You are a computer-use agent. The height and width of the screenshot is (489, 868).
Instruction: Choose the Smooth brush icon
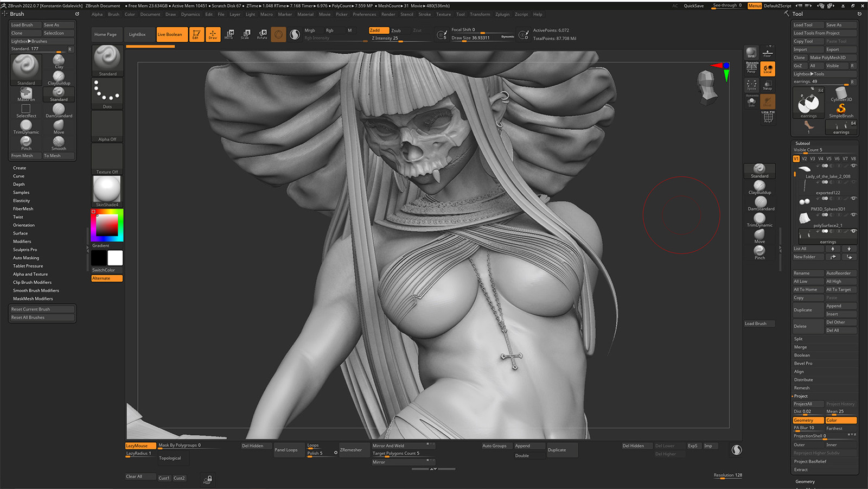[59, 143]
